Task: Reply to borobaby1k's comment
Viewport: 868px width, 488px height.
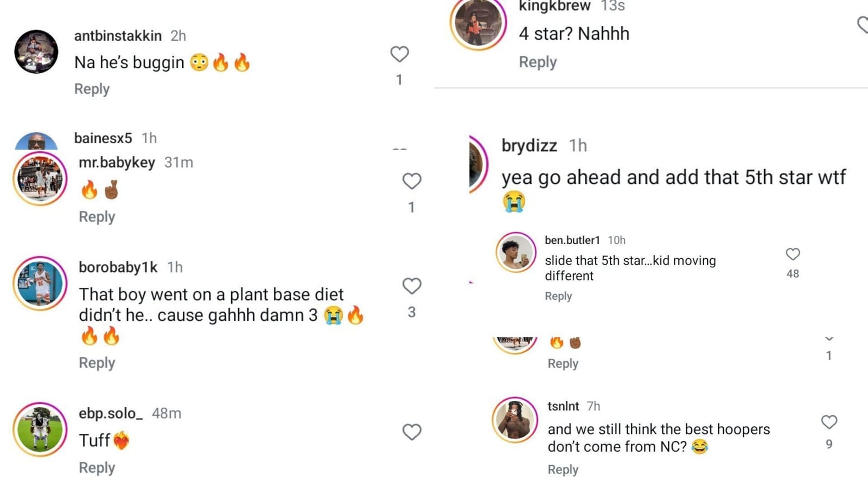Action: tap(97, 363)
